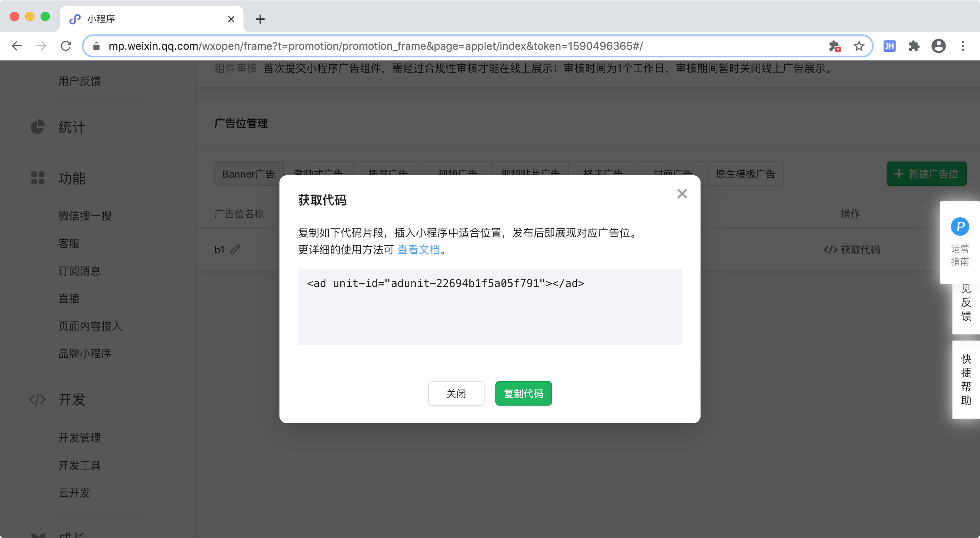
Task: Open 微信搜一搜 in the sidebar
Action: click(85, 216)
